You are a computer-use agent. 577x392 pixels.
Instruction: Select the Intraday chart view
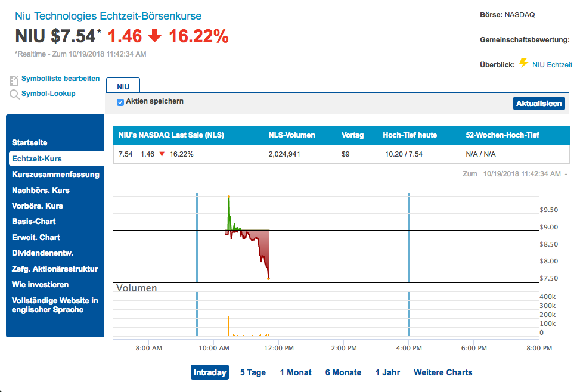(210, 372)
